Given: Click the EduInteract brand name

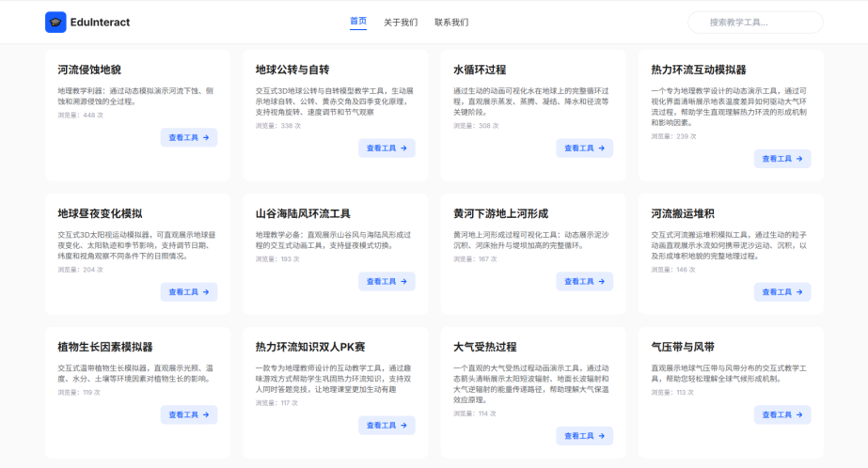Looking at the screenshot, I should tap(100, 23).
